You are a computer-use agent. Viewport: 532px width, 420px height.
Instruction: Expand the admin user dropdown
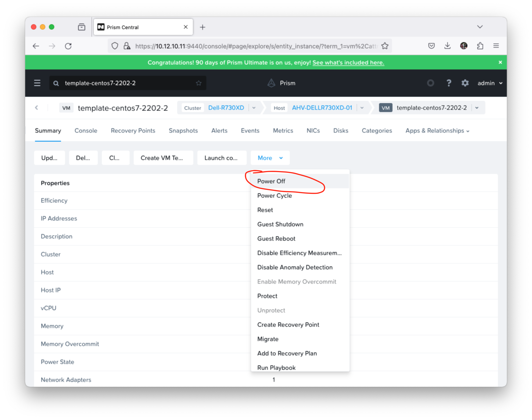tap(490, 83)
